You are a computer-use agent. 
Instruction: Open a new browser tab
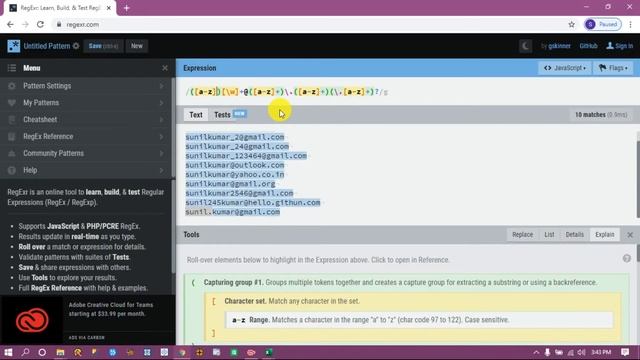tap(127, 8)
